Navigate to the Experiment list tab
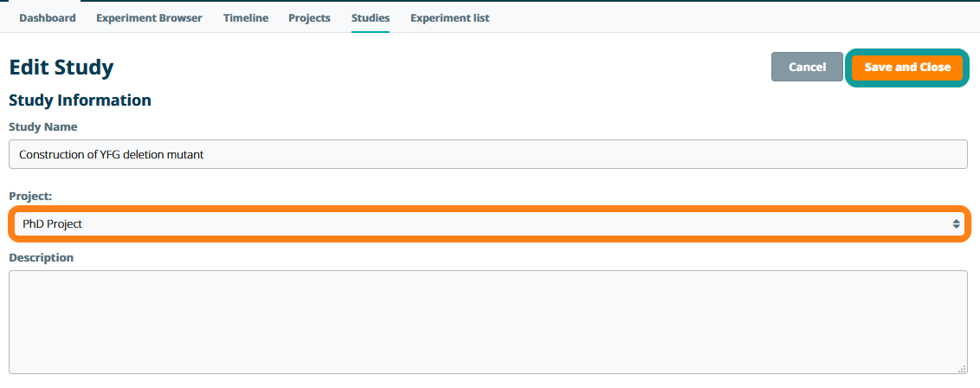The height and width of the screenshot is (388, 980). point(449,18)
